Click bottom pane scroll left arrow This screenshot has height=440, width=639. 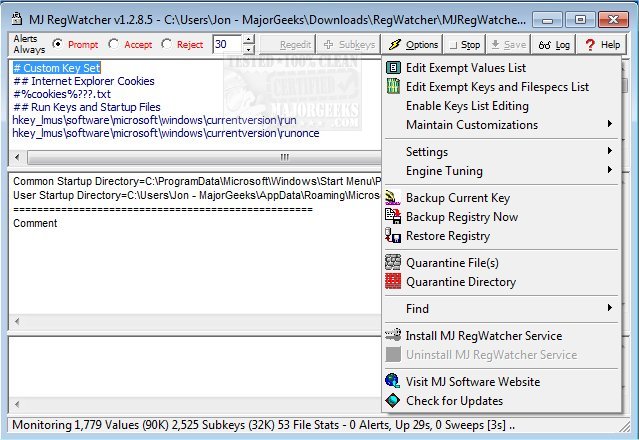(x=17, y=404)
